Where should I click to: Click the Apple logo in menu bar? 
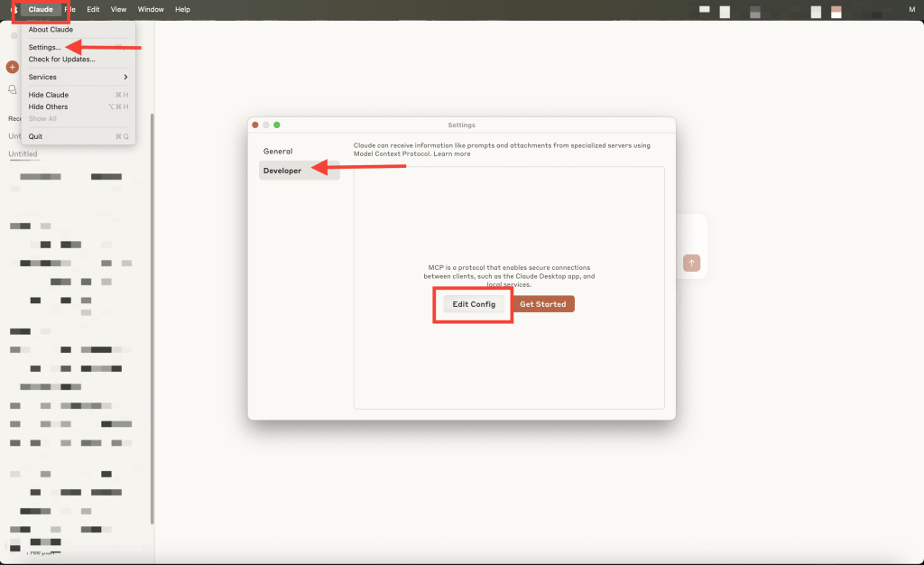click(14, 9)
